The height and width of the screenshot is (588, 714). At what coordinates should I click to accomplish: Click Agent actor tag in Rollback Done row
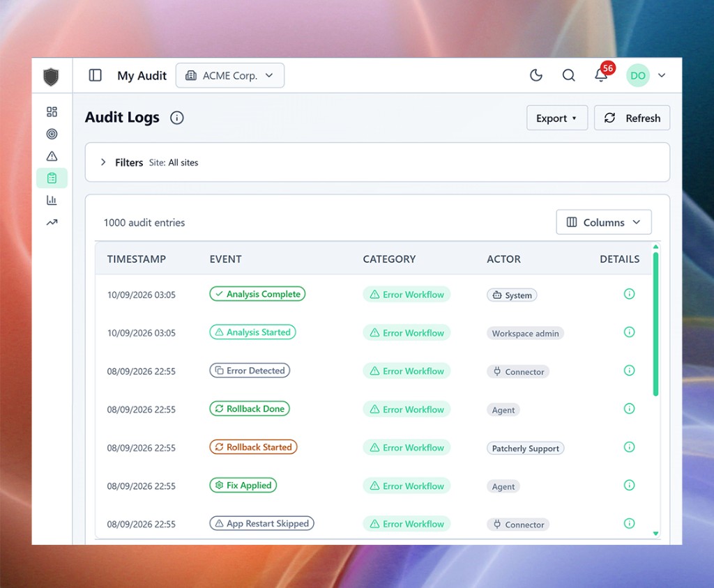click(x=503, y=410)
